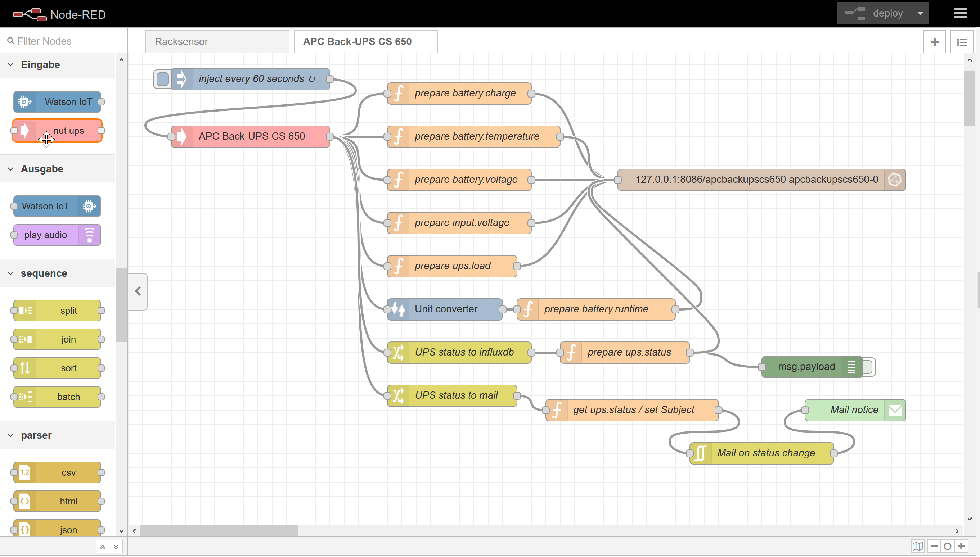980x557 pixels.
Task: Trigger the inject node button
Action: [163, 79]
